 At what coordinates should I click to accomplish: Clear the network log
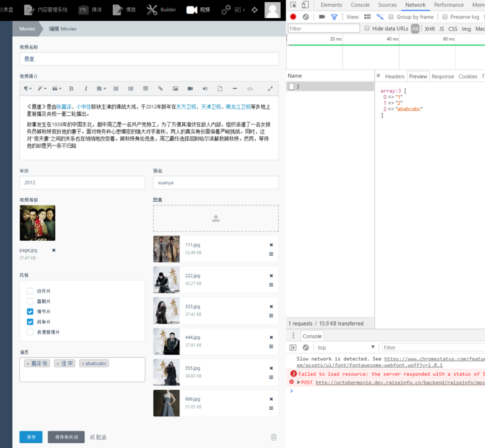pos(306,17)
